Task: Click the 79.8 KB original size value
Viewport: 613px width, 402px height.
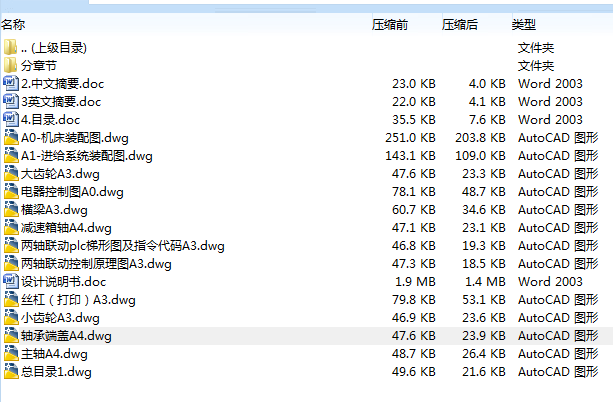Action: [x=414, y=300]
